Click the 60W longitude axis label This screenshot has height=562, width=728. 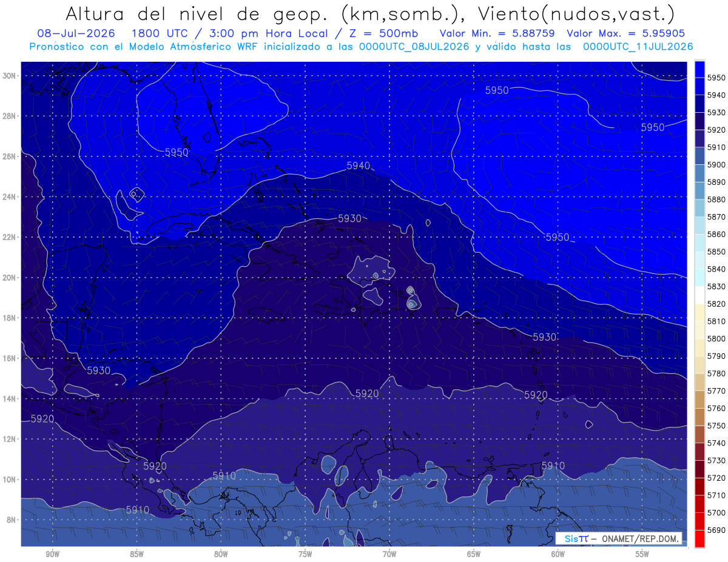point(558,555)
